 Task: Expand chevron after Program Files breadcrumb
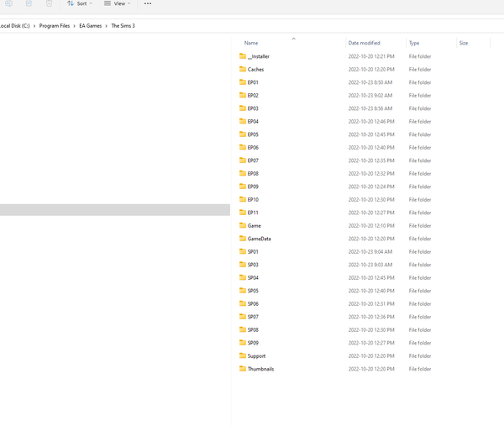[x=74, y=26]
